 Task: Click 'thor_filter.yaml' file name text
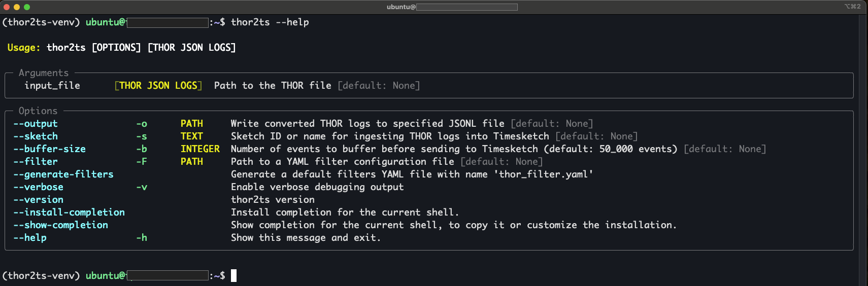(543, 174)
